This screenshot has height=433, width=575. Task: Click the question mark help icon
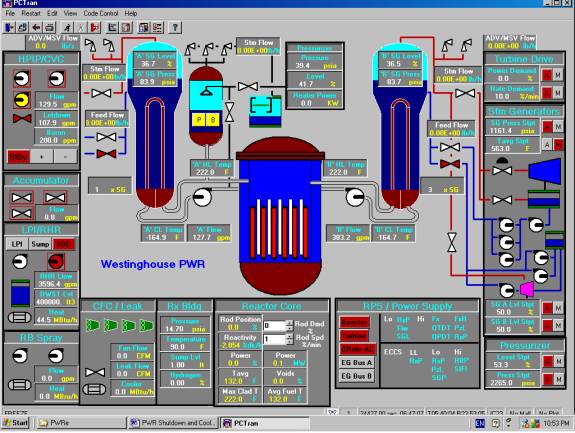coord(175,27)
